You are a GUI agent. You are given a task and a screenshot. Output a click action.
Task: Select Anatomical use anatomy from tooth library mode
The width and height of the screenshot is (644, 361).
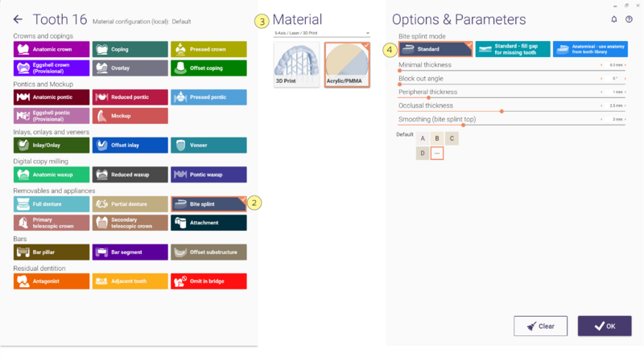click(x=590, y=49)
